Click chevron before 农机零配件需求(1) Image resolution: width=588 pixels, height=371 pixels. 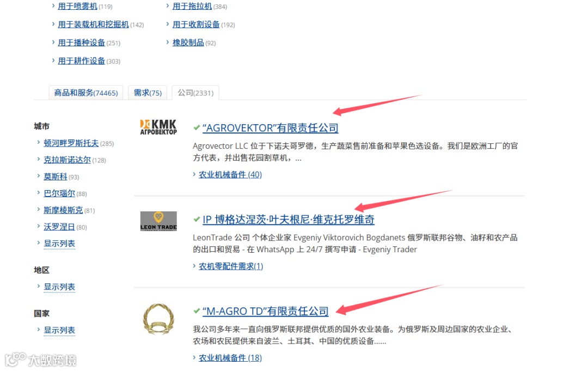click(194, 266)
